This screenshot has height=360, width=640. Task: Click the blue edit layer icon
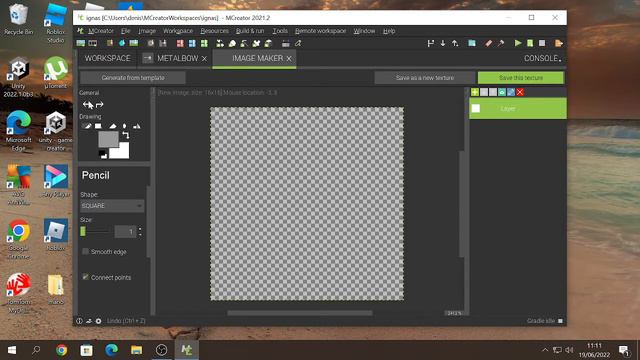(x=511, y=92)
